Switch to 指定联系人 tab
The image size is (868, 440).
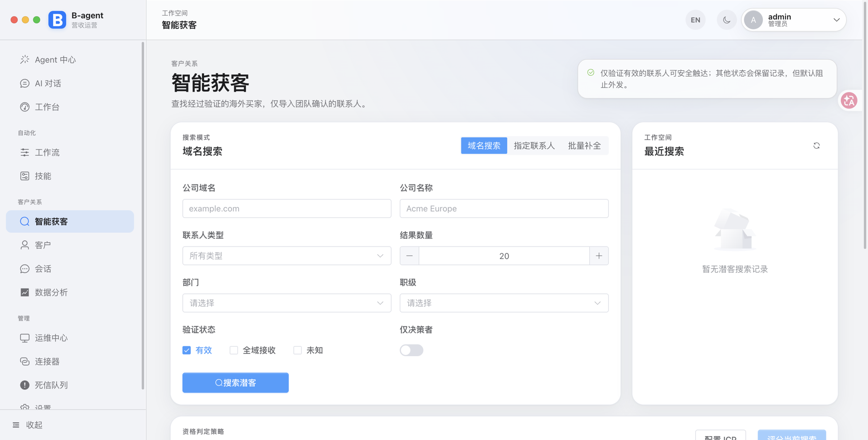coord(534,146)
